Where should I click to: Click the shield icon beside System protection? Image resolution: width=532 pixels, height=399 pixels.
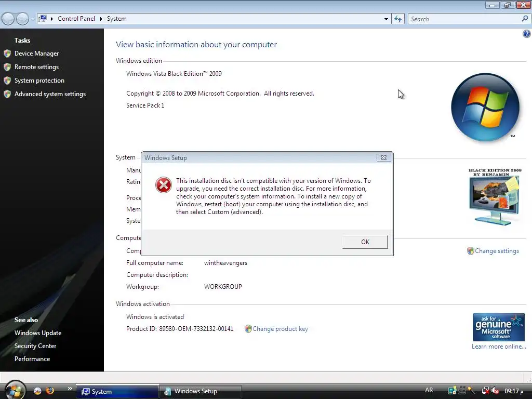7,81
